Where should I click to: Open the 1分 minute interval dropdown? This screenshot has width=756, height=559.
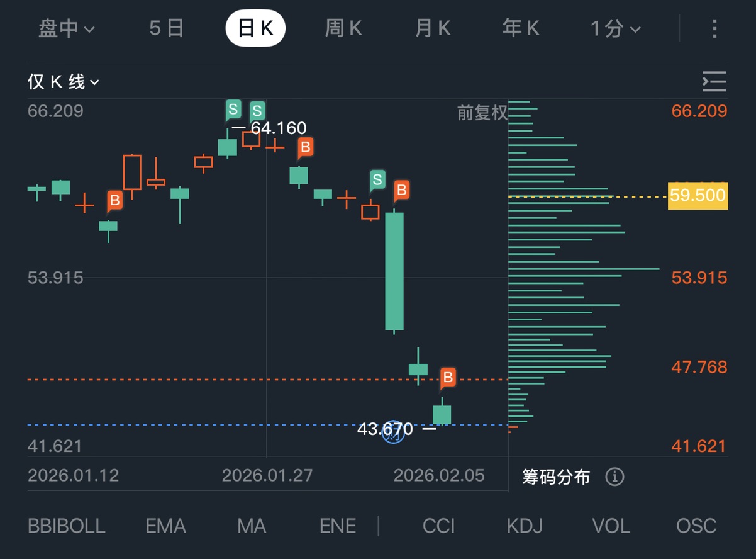click(x=614, y=29)
